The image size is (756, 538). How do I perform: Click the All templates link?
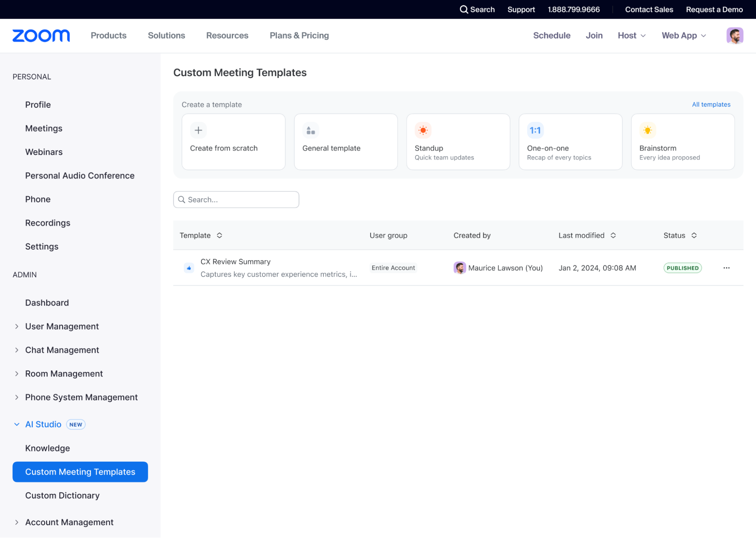711,104
